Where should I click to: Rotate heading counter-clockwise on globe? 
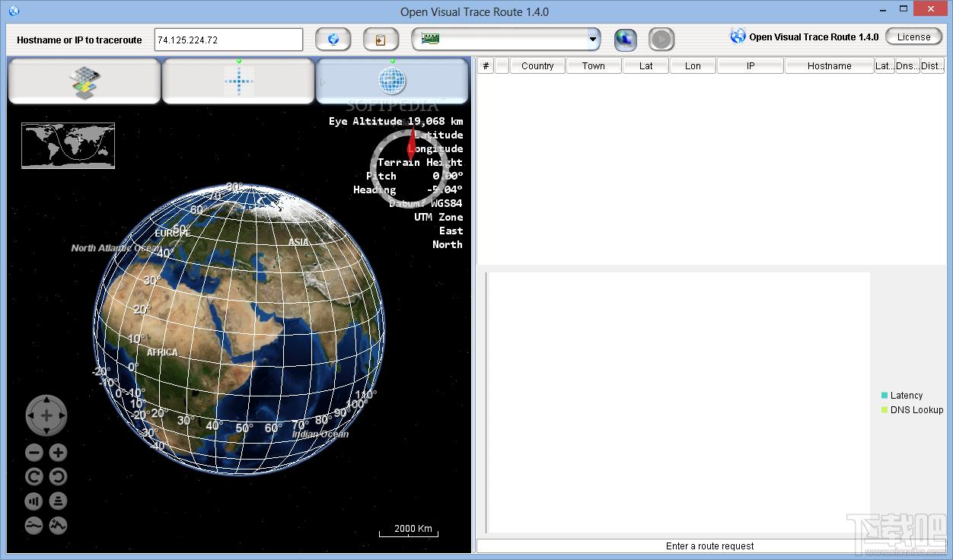59,477
